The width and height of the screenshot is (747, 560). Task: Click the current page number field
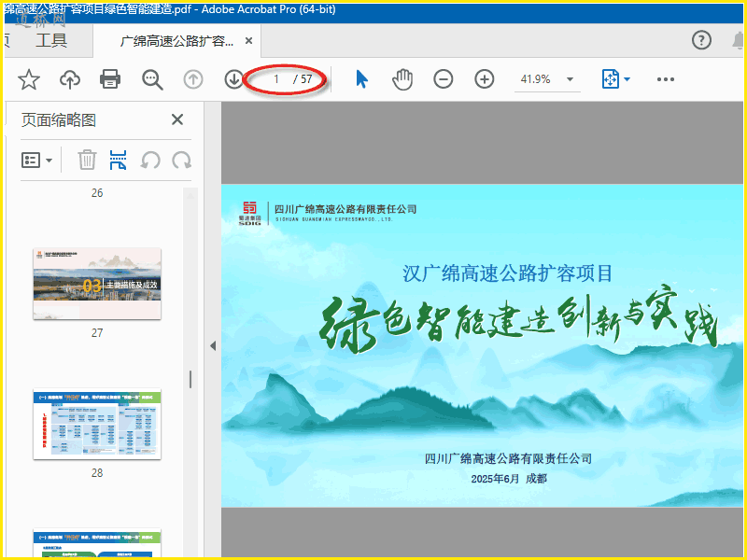click(275, 79)
